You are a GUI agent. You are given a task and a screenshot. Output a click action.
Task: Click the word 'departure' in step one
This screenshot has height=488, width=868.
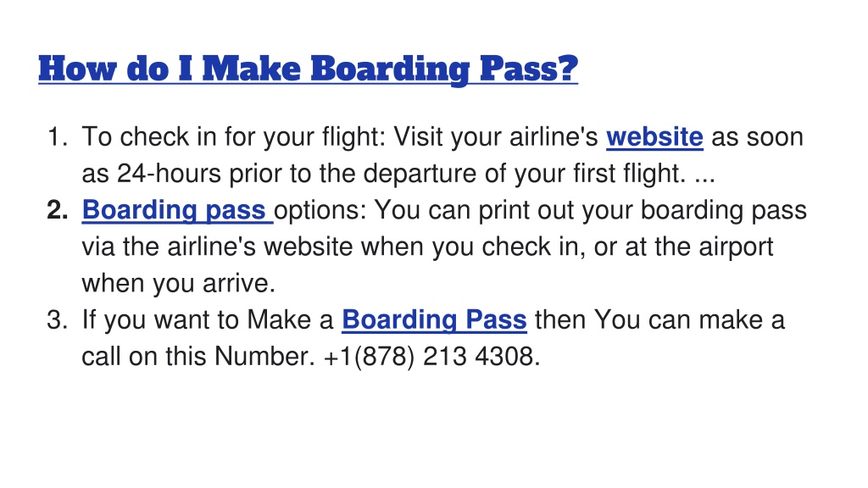[x=419, y=174]
